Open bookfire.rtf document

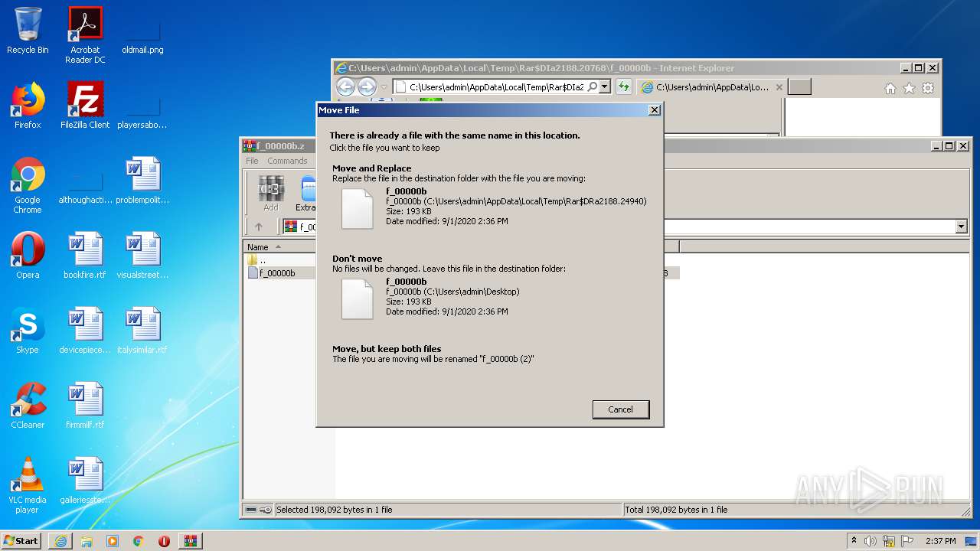click(x=85, y=256)
